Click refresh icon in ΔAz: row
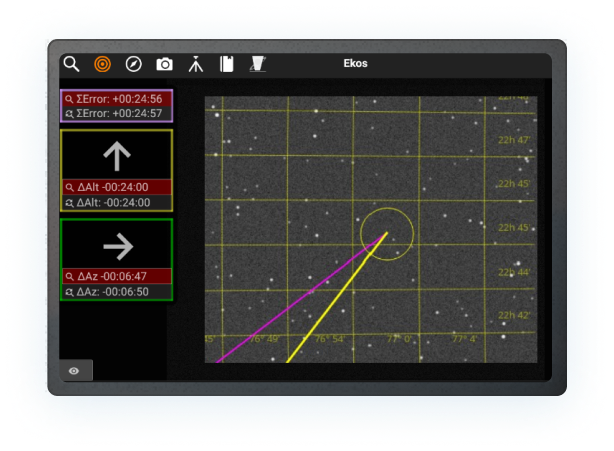 pos(69,292)
